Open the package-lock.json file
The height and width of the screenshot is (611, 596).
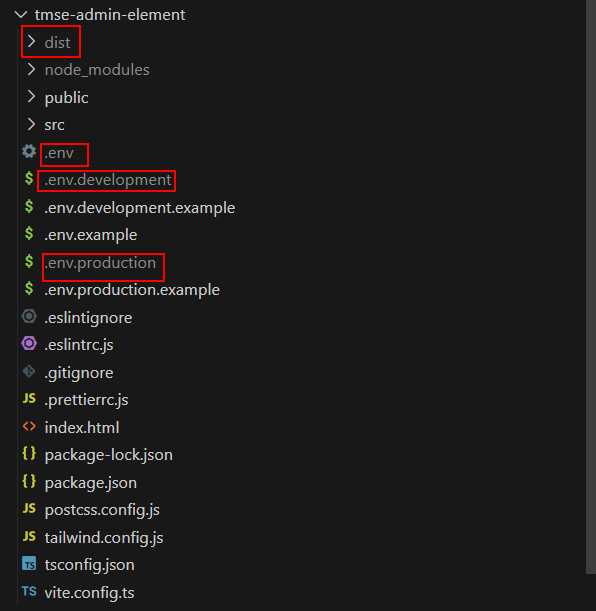[109, 455]
